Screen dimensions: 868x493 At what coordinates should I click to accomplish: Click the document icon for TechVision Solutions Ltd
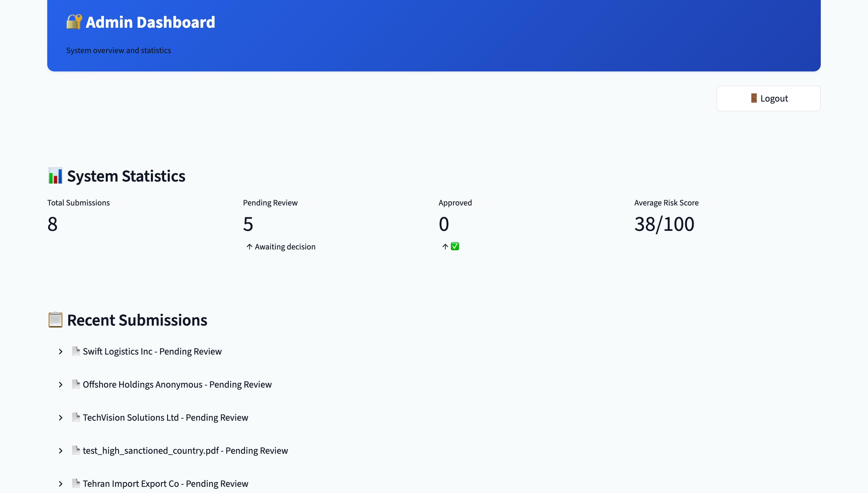(x=76, y=417)
